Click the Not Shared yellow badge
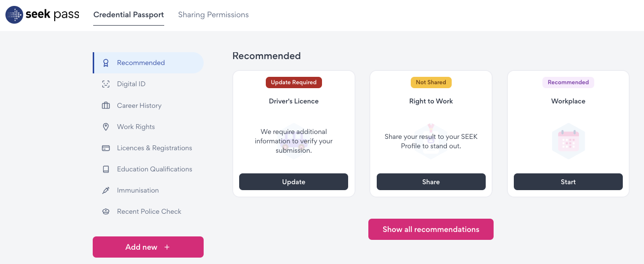644x264 pixels. [x=430, y=82]
